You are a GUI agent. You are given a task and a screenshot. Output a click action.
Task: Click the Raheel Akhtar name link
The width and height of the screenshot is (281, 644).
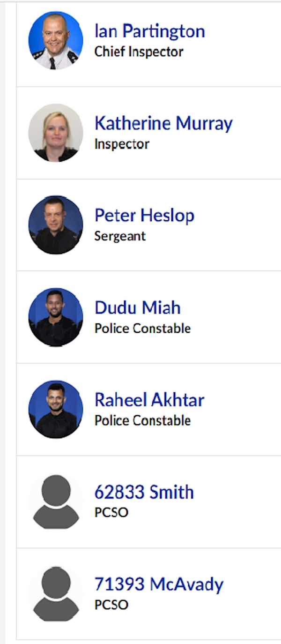click(149, 400)
